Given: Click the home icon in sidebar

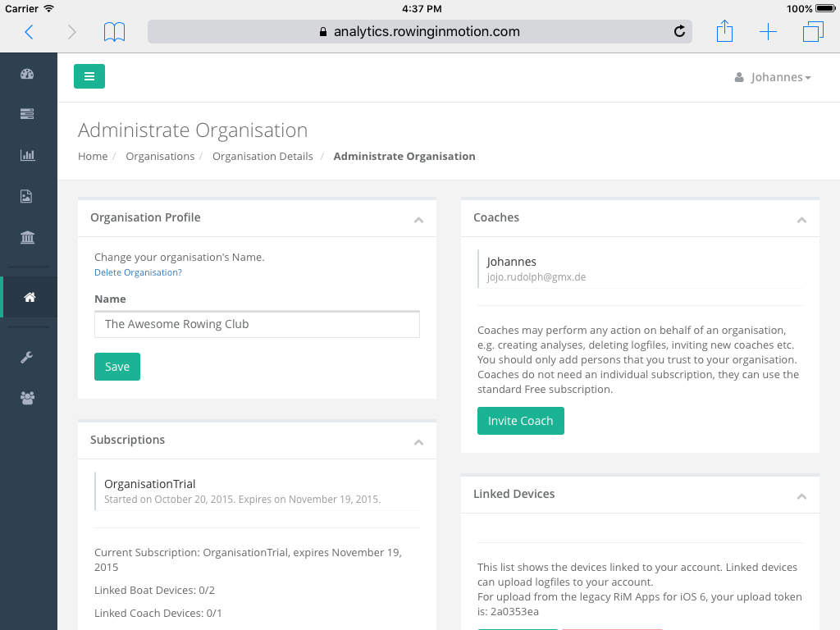Looking at the screenshot, I should pyautogui.click(x=30, y=297).
